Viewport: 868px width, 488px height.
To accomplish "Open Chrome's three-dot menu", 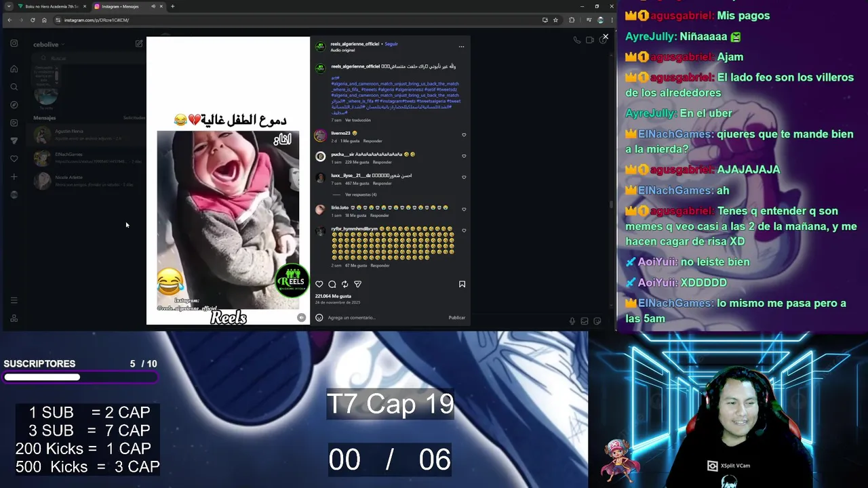I will point(611,20).
